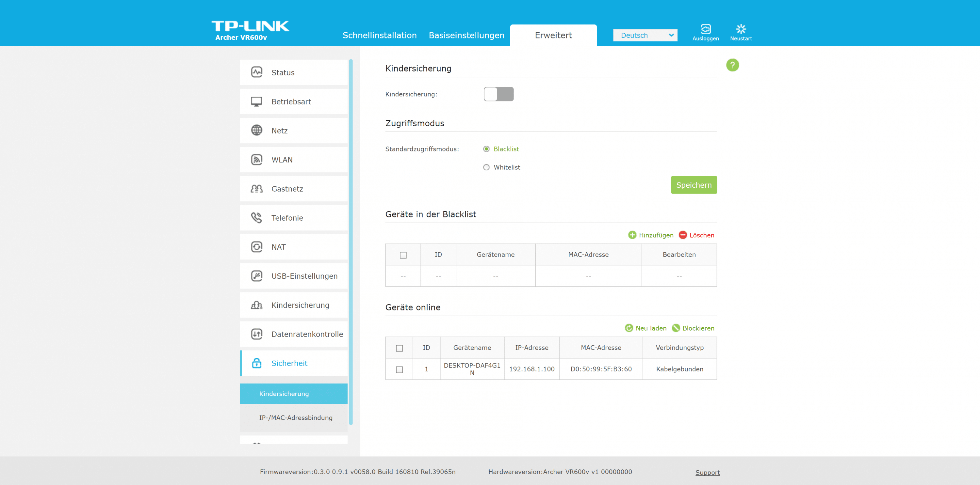Select the Whitelist radio option
The image size is (980, 485).
click(486, 167)
